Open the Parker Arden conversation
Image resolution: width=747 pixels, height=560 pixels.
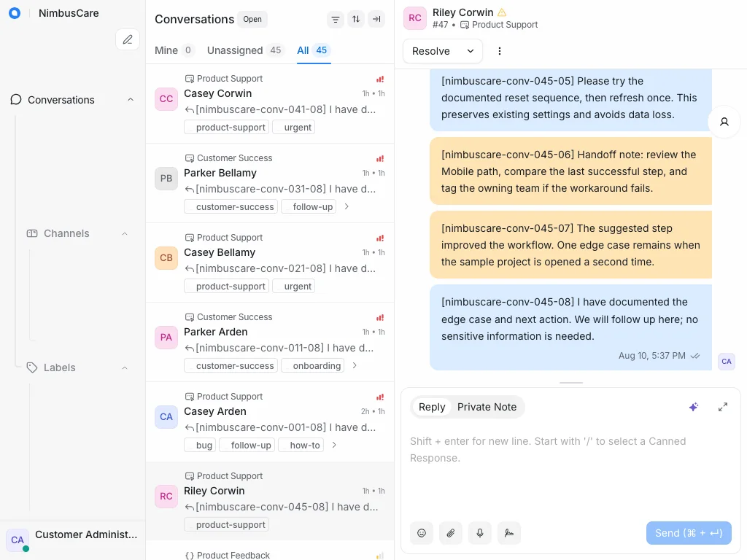click(x=270, y=342)
